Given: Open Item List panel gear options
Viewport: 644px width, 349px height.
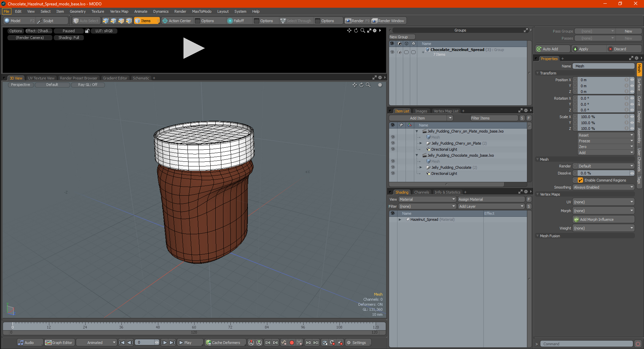Looking at the screenshot, I should 526,111.
